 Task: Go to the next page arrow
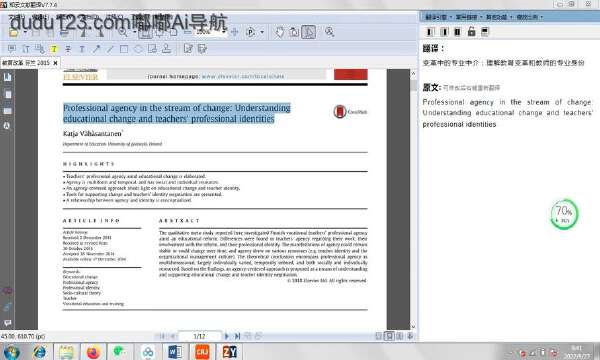227,336
